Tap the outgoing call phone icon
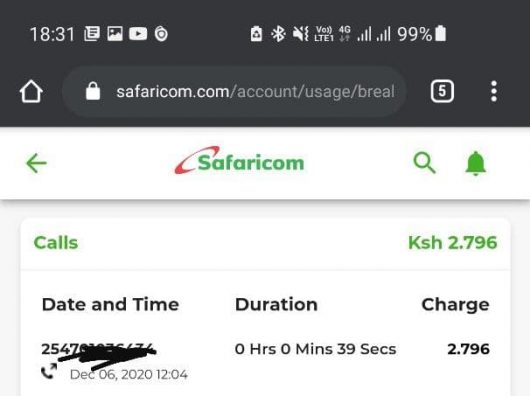Screen dimensions: 530x396 coord(49,371)
